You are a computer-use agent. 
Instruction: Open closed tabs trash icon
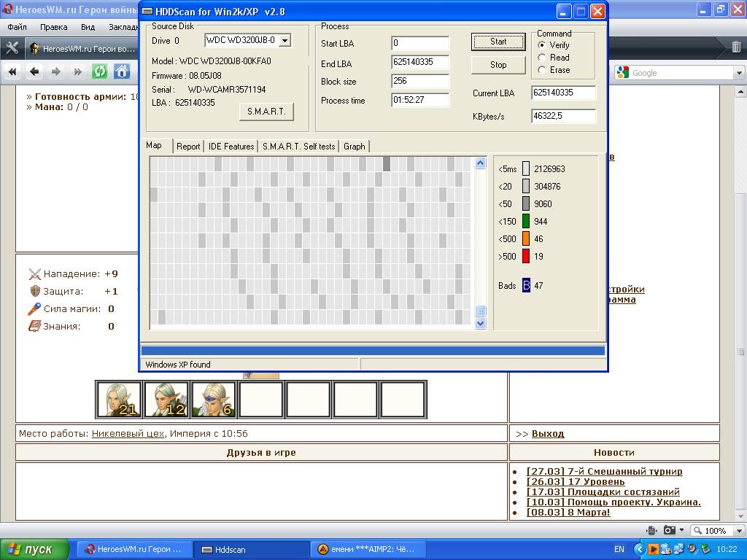tap(736, 48)
